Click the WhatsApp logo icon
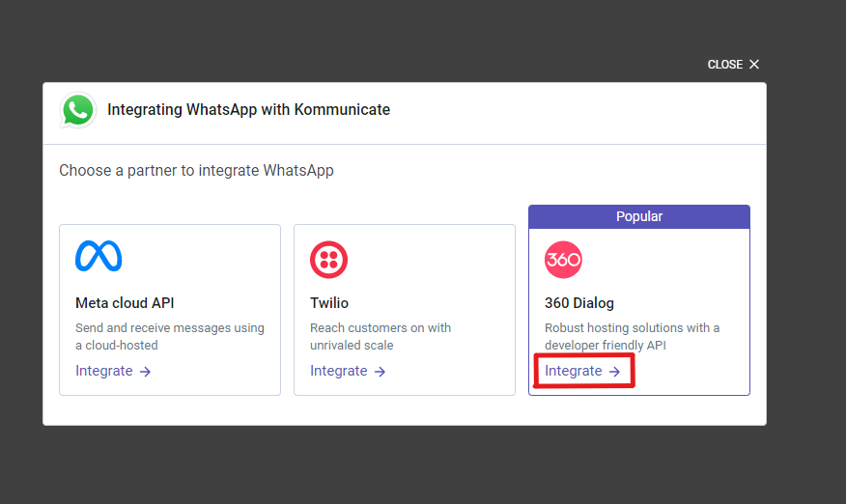846x504 pixels. (x=77, y=110)
